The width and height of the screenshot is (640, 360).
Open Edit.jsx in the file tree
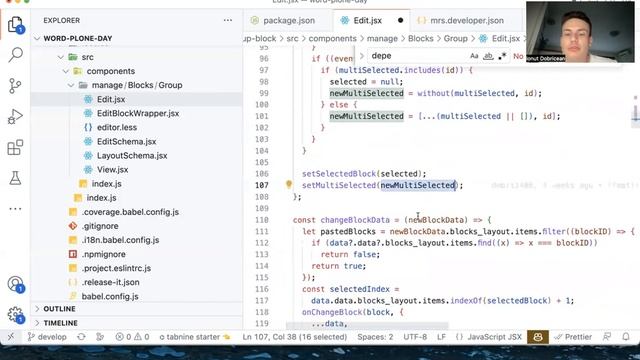point(137,99)
